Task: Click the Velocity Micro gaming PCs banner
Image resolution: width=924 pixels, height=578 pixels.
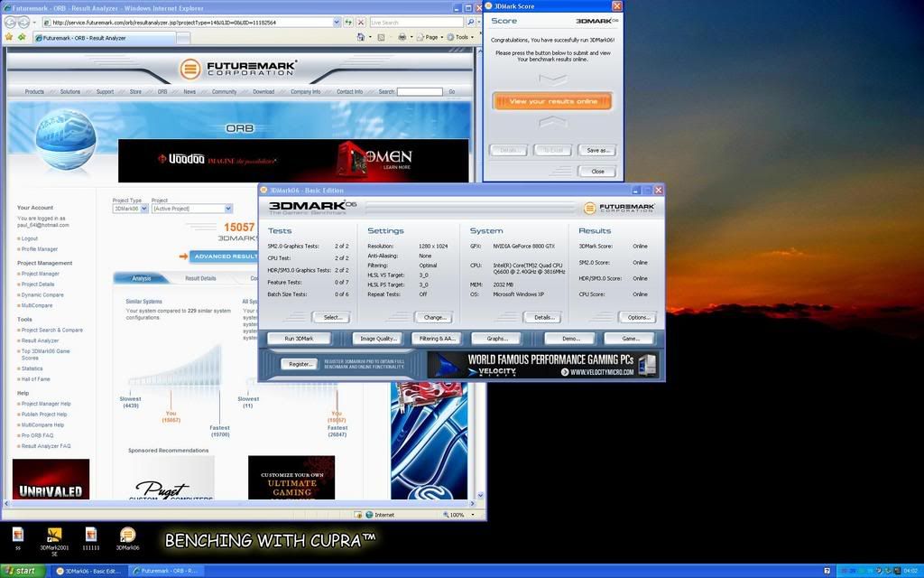Action: [x=542, y=365]
